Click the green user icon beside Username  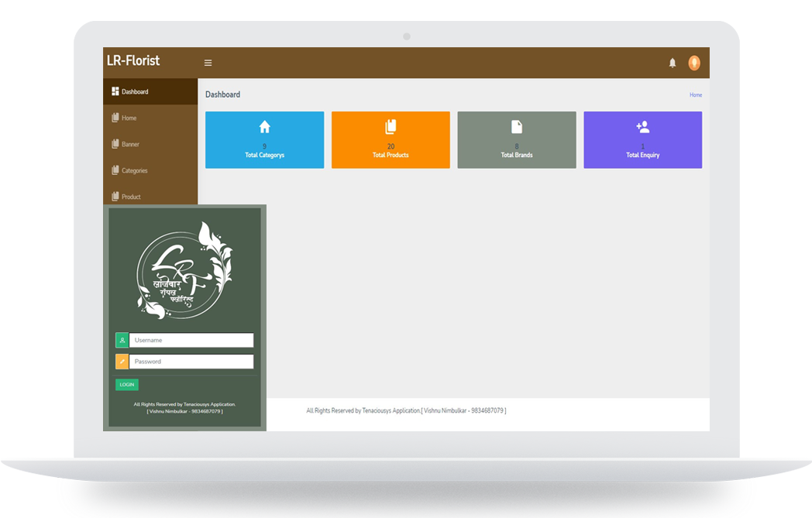point(122,340)
